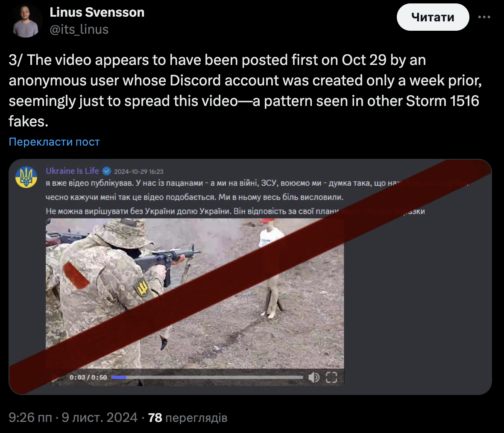Click the Читати follow button

pyautogui.click(x=433, y=17)
